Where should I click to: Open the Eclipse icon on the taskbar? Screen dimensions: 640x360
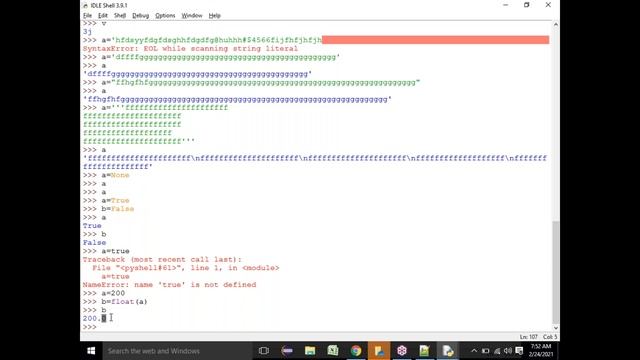click(x=287, y=351)
